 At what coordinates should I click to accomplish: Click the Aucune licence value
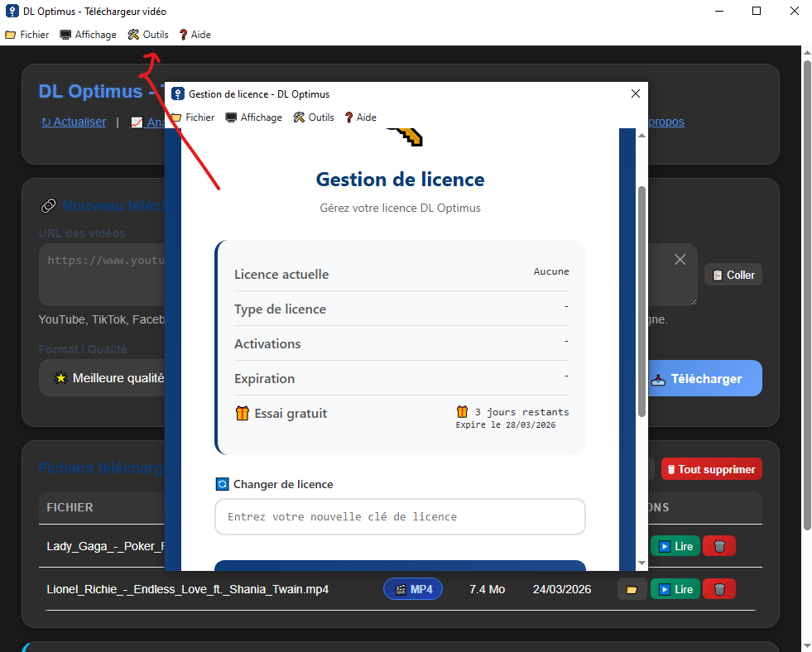(x=551, y=271)
